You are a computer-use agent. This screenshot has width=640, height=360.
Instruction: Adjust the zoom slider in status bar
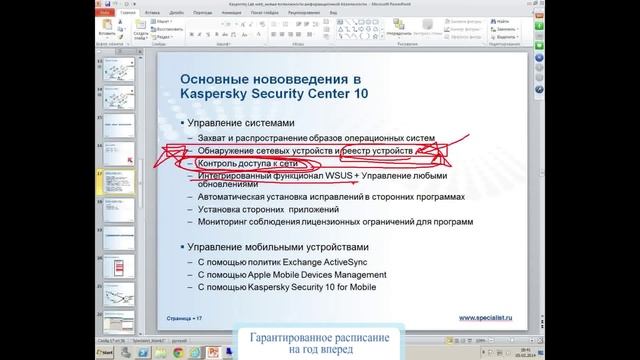tap(511, 340)
